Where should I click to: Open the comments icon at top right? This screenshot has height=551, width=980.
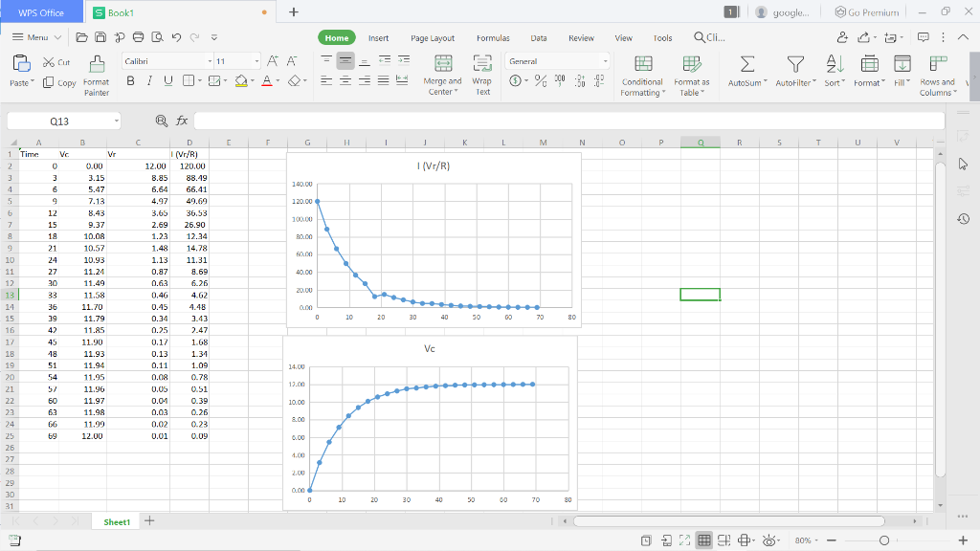924,37
